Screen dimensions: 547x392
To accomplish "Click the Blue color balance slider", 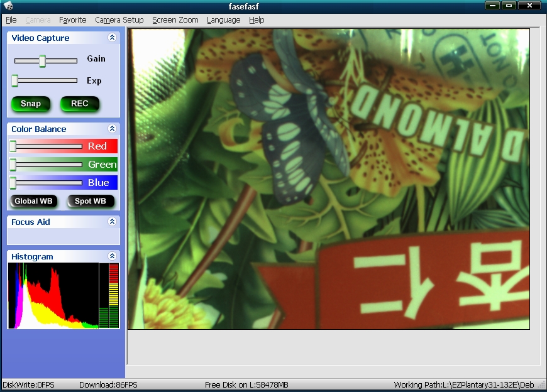I will point(46,183).
